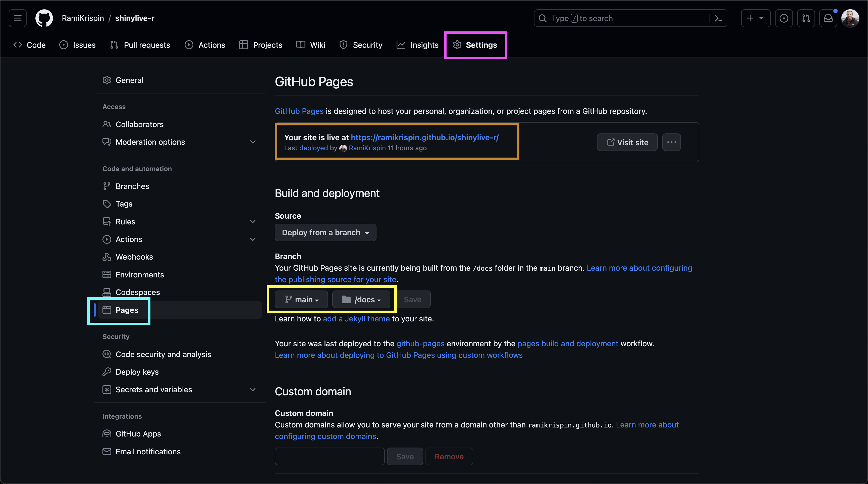Open the hamburger navigation menu

point(18,18)
